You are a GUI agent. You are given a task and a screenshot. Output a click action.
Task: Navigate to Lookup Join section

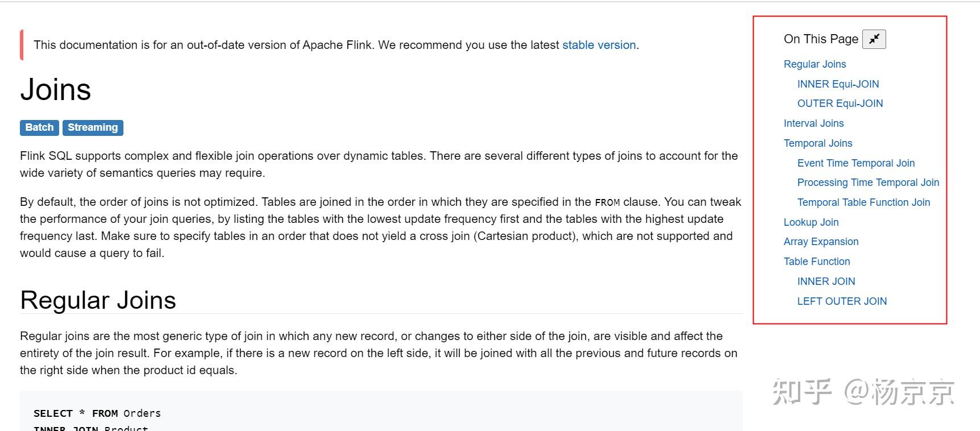click(x=811, y=222)
